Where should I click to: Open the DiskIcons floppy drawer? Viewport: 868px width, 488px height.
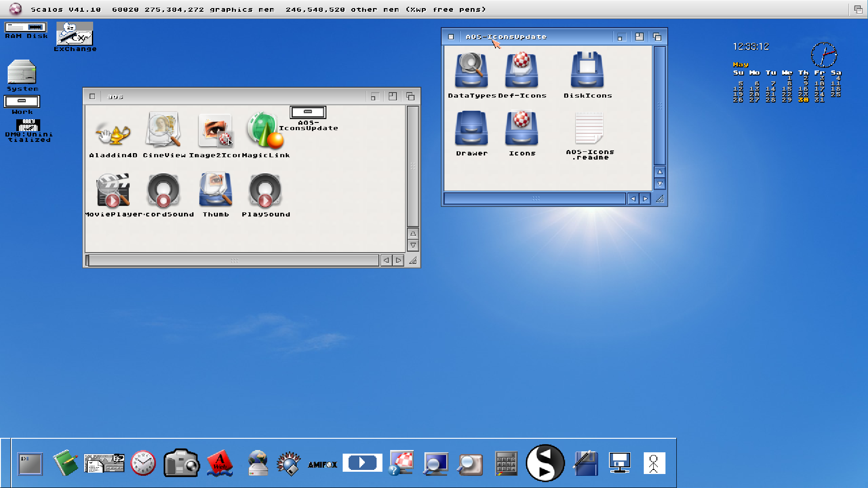[x=587, y=70]
